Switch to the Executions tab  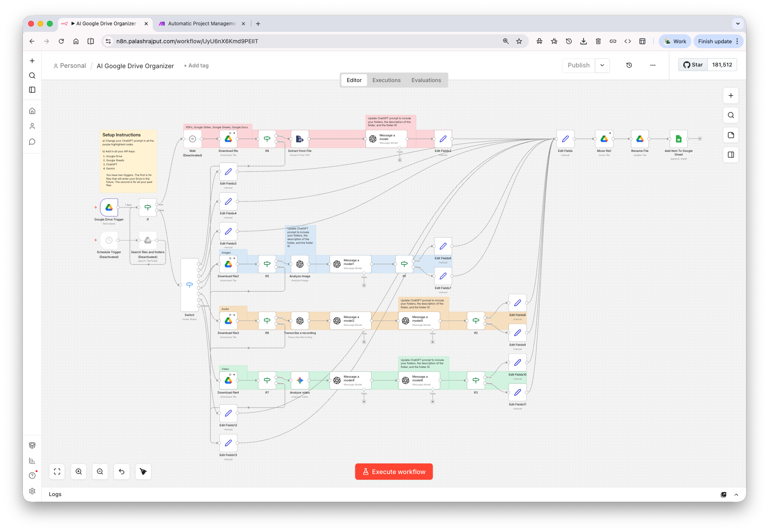(x=386, y=80)
